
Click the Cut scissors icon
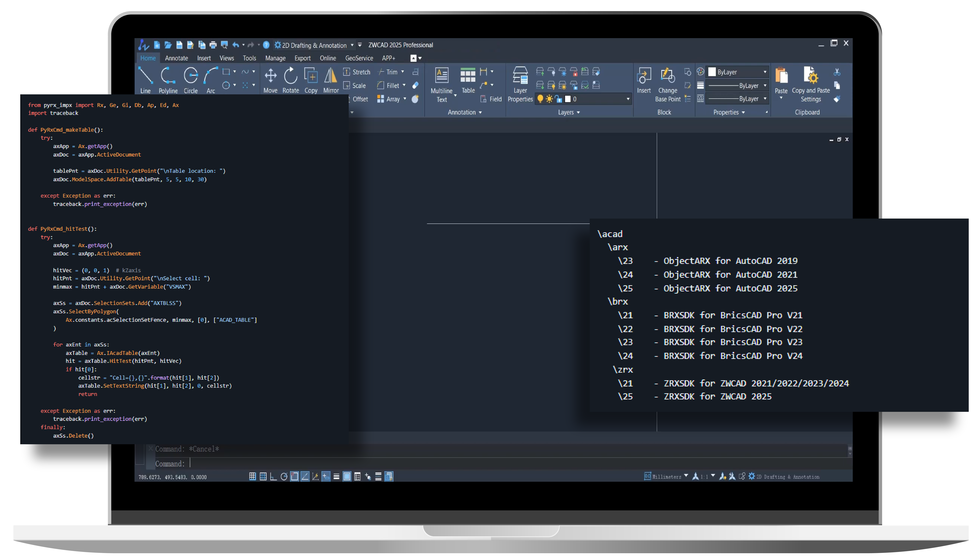point(837,72)
